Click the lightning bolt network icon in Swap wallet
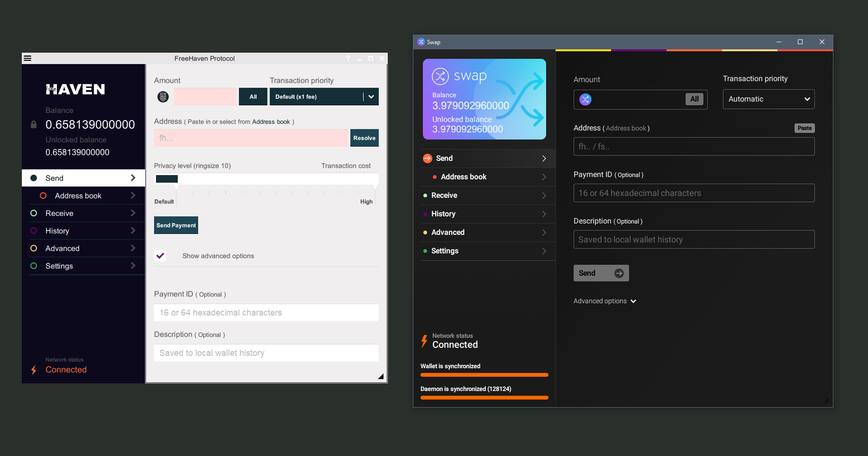868x456 pixels. tap(424, 341)
